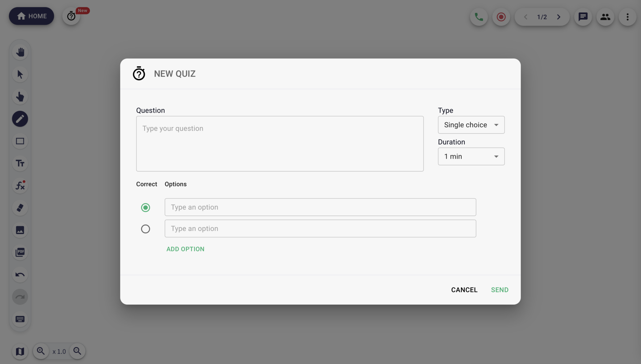Open the three-dot more options menu
Screen dimensions: 641x364
click(x=627, y=17)
